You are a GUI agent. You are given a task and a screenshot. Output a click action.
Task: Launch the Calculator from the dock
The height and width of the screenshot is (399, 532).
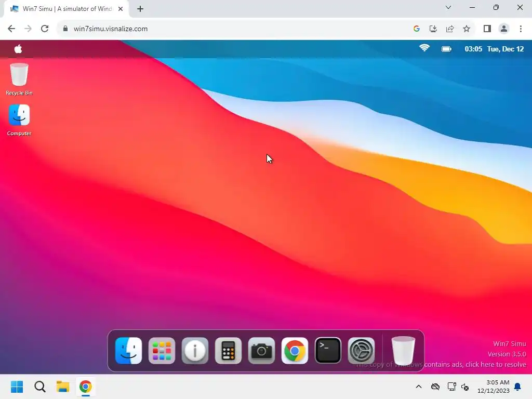click(x=228, y=351)
